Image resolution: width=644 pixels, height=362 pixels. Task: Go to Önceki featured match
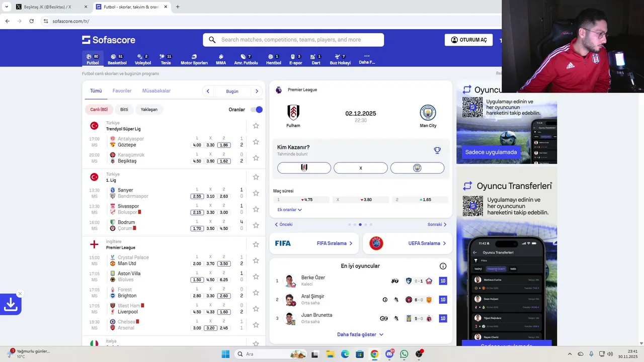283,224
